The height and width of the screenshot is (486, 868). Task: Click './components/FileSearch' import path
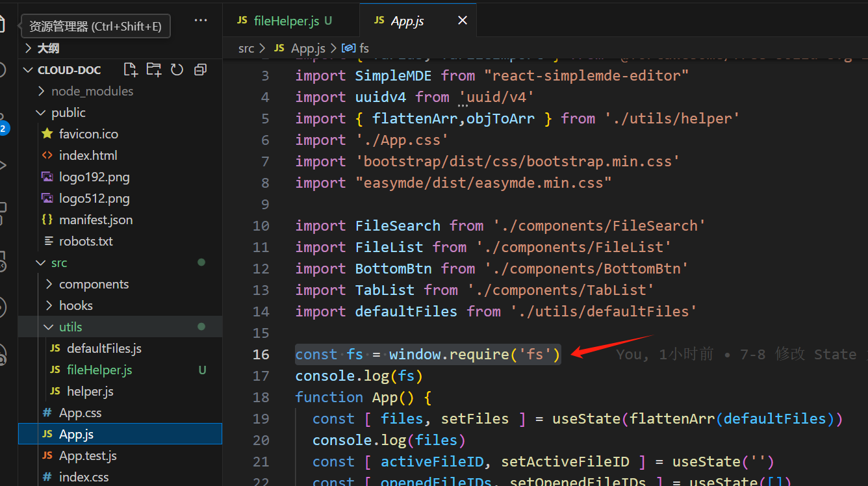pos(600,225)
